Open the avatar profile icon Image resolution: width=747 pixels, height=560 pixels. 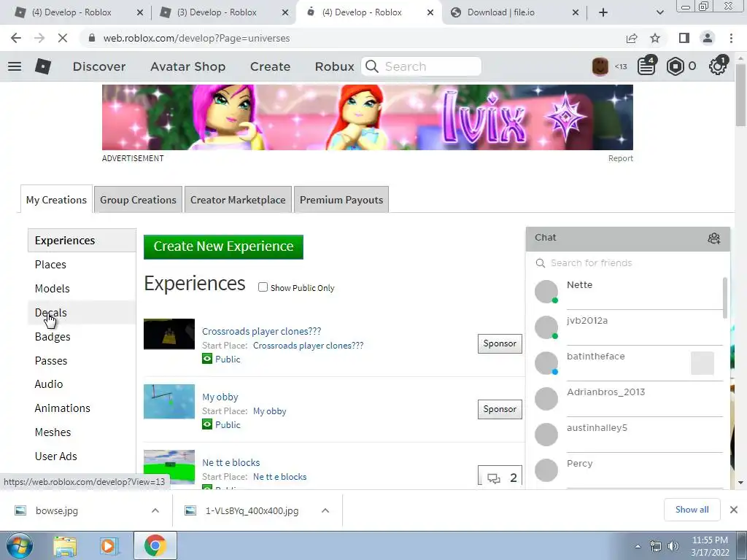coord(600,66)
